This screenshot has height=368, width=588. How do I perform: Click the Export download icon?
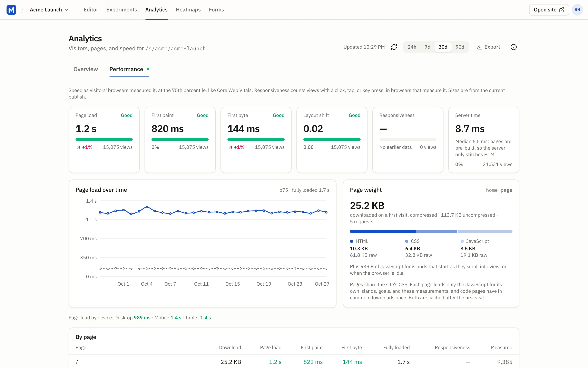tap(479, 47)
